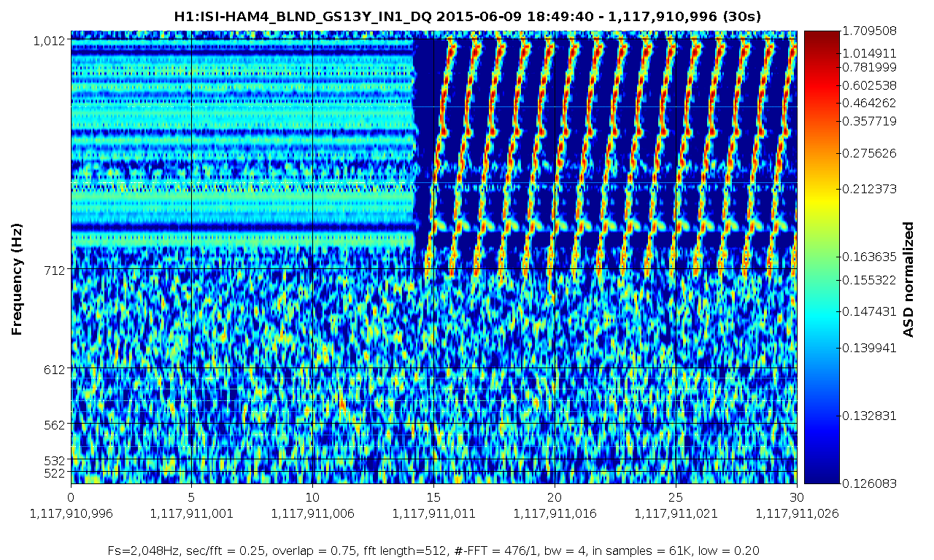
Task: Click the GPS time 1,117,911,021 label
Action: (x=676, y=513)
